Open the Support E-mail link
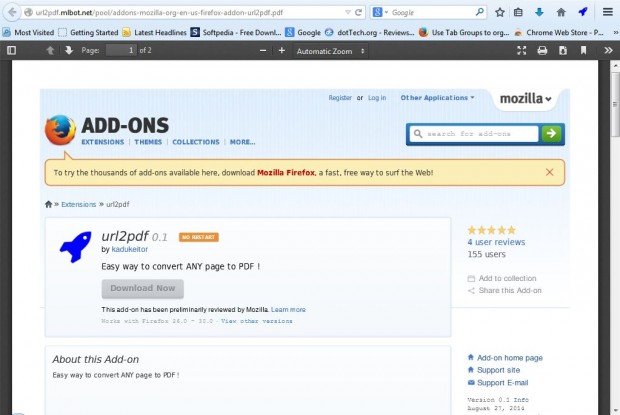 [498, 383]
